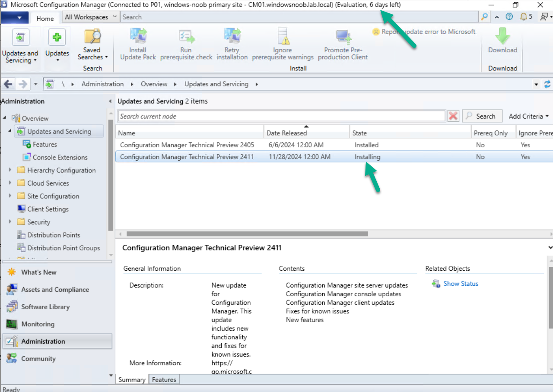Image resolution: width=553 pixels, height=392 pixels.
Task: Click Overview in the breadcrumb path
Action: click(154, 84)
